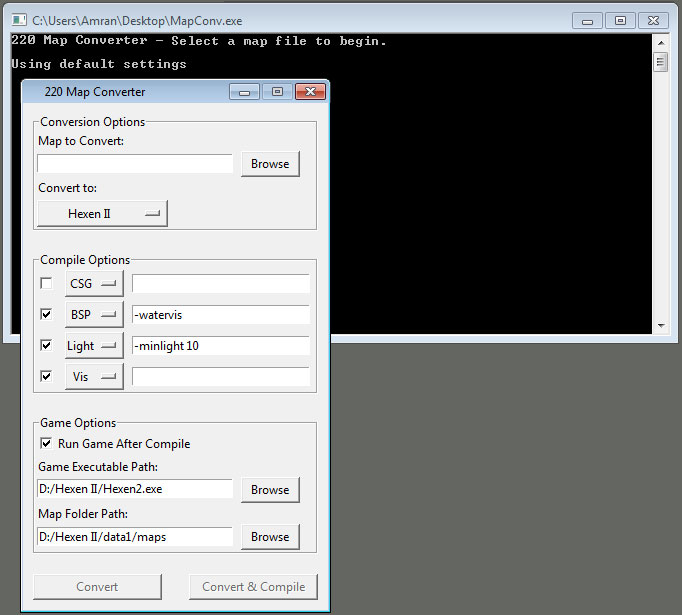
Task: Browse for the map to convert
Action: point(270,164)
